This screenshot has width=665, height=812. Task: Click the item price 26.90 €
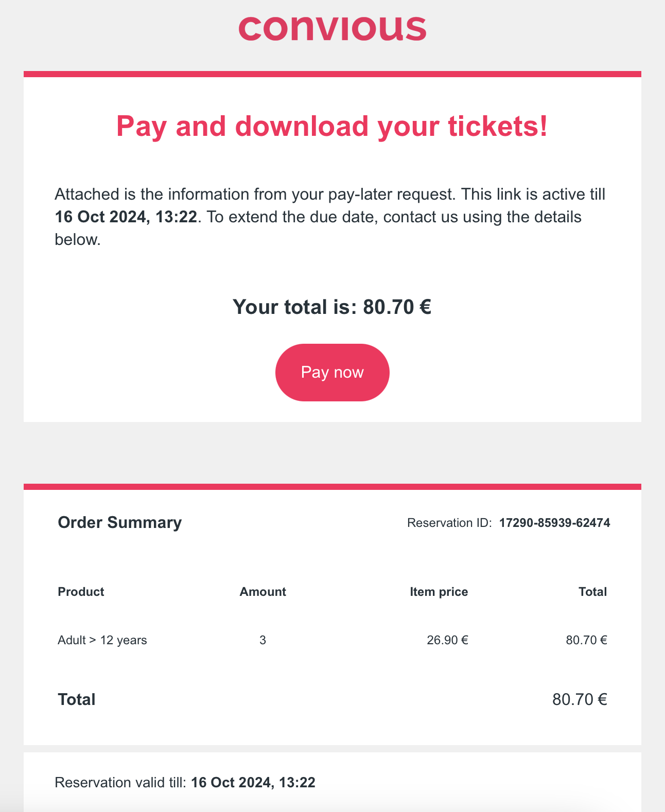click(x=448, y=640)
